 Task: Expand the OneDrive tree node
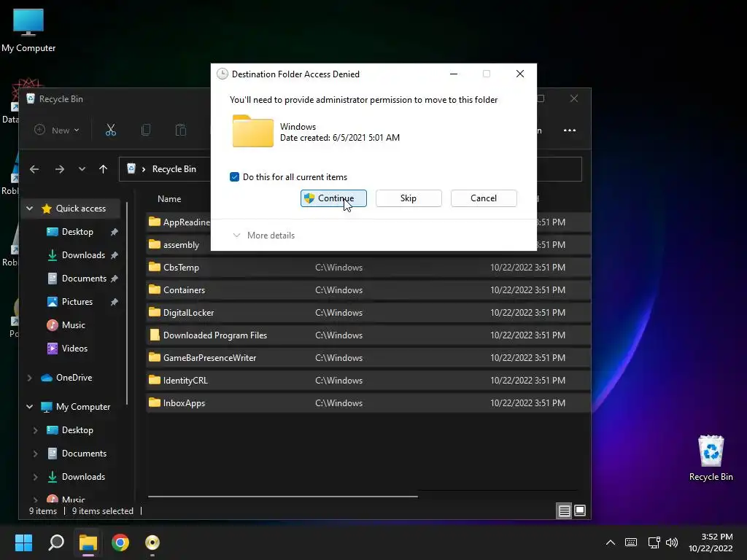click(x=29, y=378)
